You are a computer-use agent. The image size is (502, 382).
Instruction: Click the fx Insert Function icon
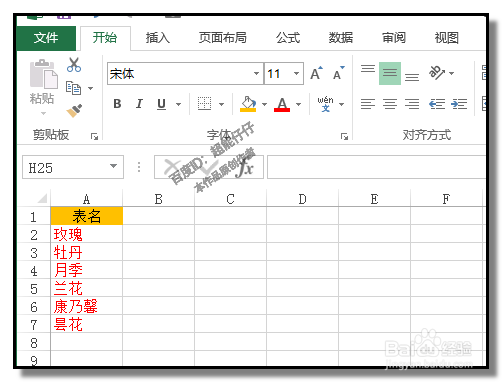pyautogui.click(x=245, y=167)
